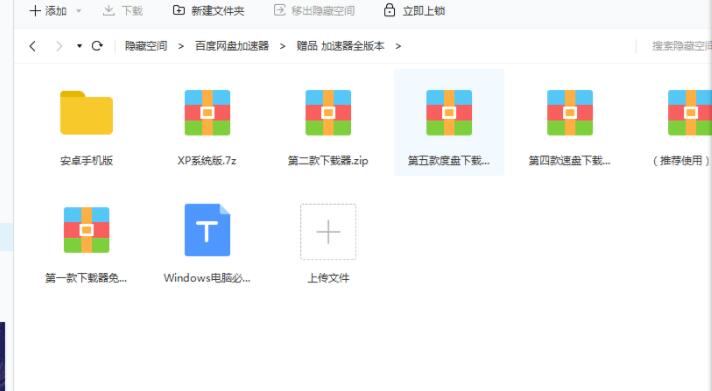Select the 第一款下载器免 archive icon
712x391 pixels.
pyautogui.click(x=86, y=230)
